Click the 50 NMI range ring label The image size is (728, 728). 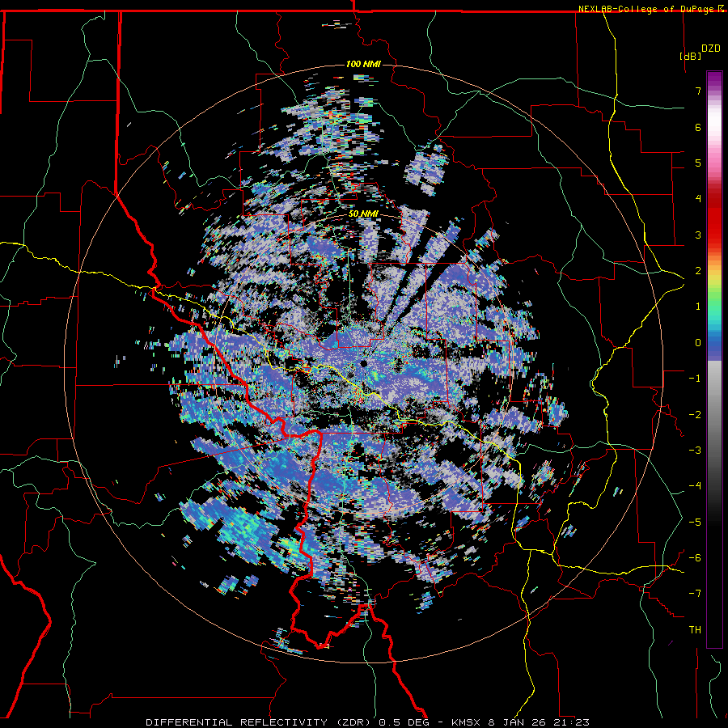[363, 214]
